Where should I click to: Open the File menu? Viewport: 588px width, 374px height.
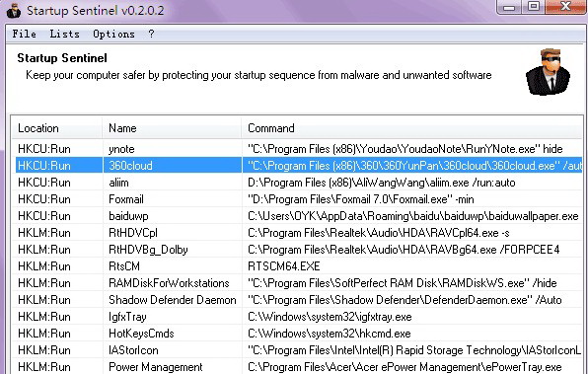[24, 35]
